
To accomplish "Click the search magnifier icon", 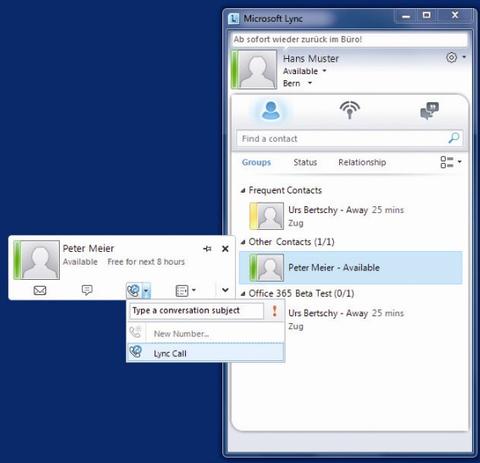I will 454,138.
